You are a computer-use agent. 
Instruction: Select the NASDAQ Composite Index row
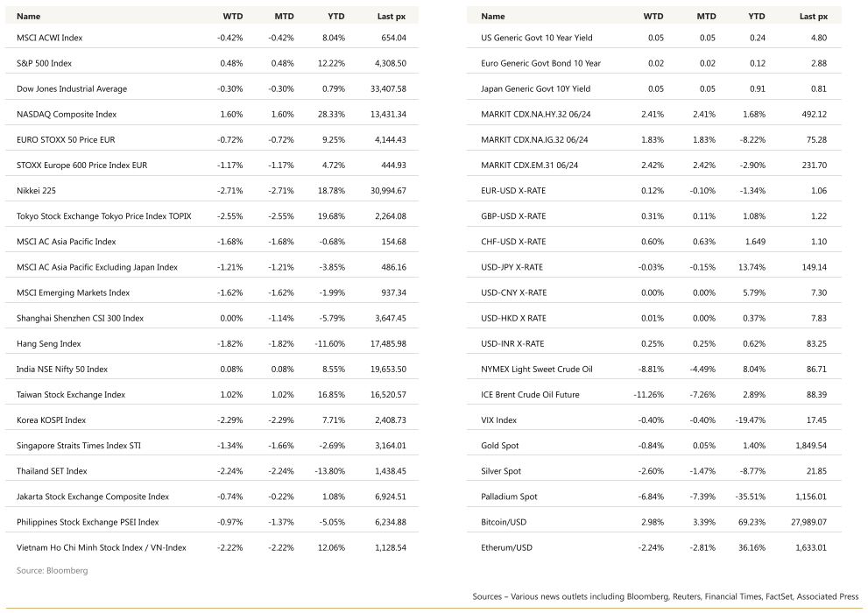pyautogui.click(x=212, y=114)
